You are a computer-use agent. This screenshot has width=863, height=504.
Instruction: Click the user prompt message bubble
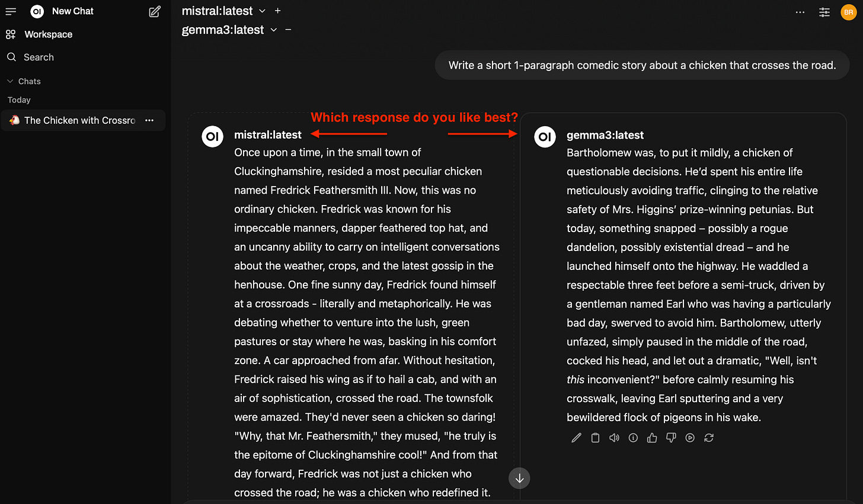tap(642, 65)
